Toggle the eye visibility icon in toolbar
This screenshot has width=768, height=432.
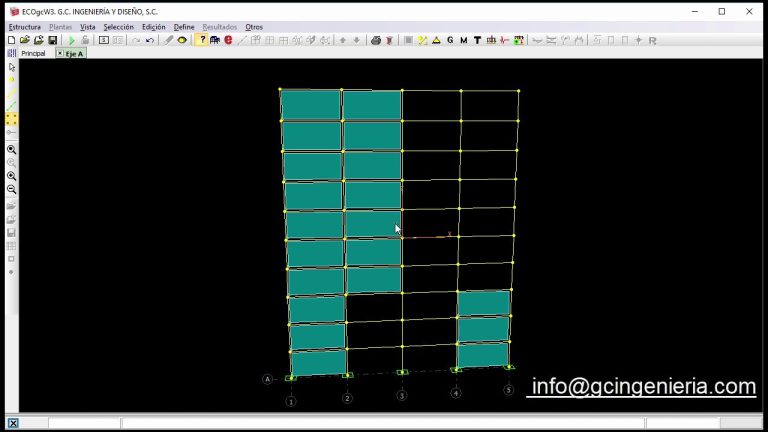(182, 40)
